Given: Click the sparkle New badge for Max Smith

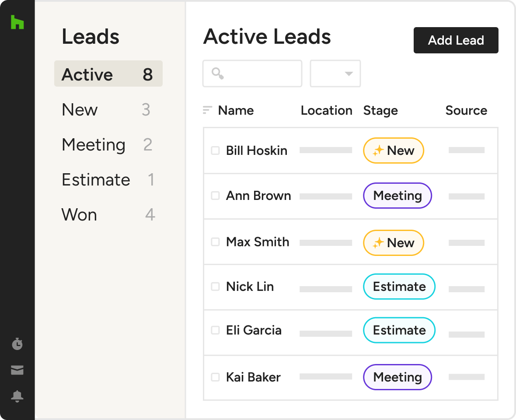Looking at the screenshot, I should (x=393, y=243).
